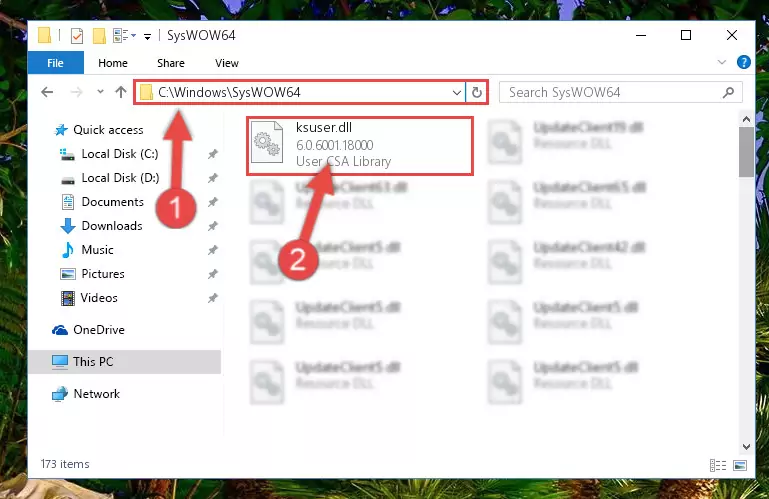Switch to the Home ribbon tab
The height and width of the screenshot is (499, 769).
click(x=113, y=63)
